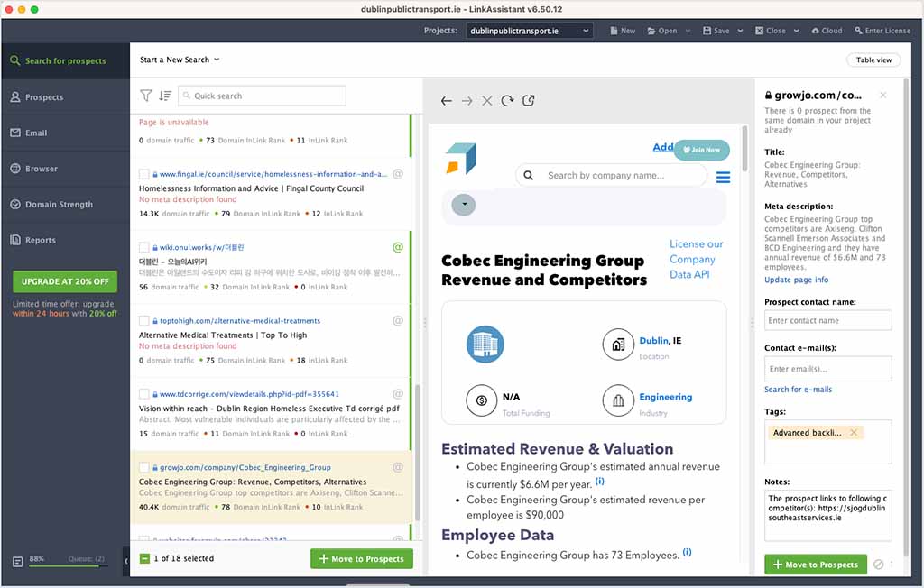Navigate back using the browser back arrow

[447, 101]
